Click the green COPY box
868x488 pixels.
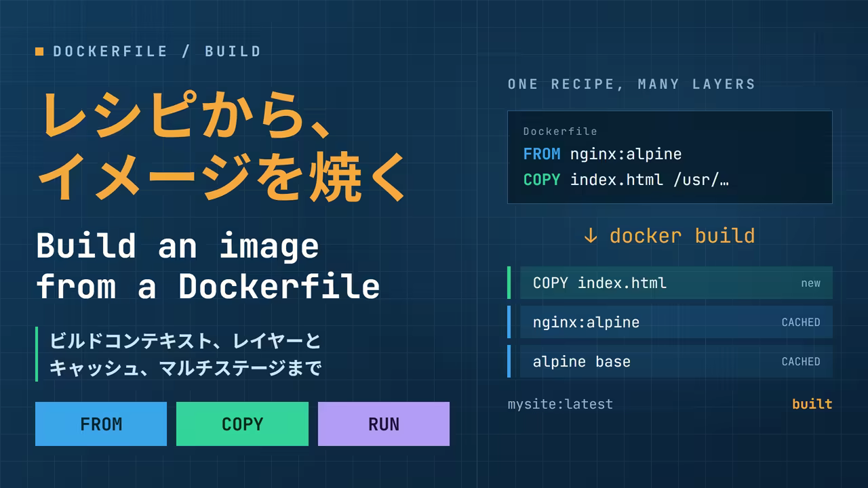pos(242,424)
